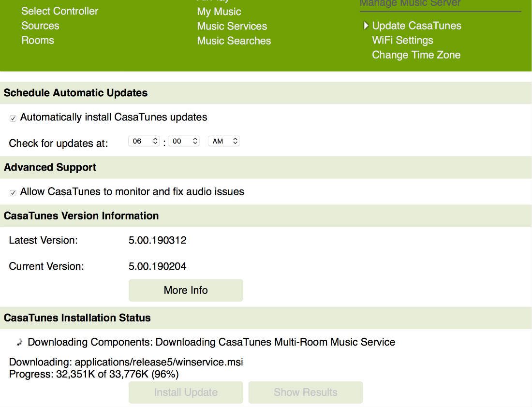Open the Music Searches page
The height and width of the screenshot is (407, 532).
pos(234,41)
